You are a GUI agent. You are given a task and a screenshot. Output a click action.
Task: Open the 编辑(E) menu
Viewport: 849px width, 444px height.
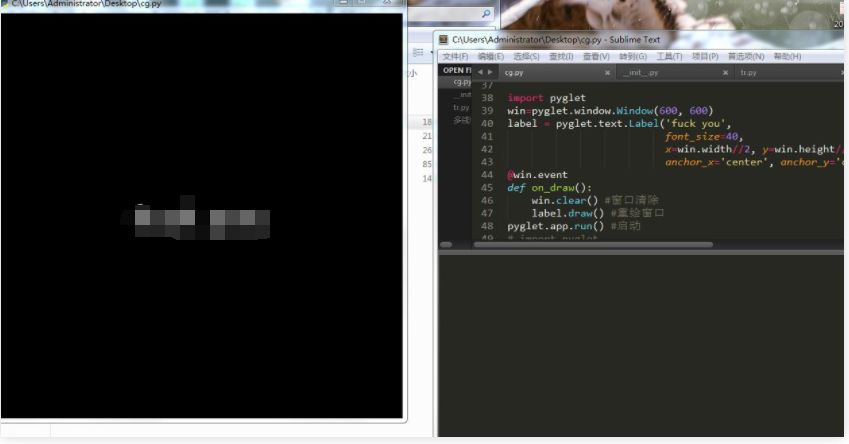click(490, 56)
